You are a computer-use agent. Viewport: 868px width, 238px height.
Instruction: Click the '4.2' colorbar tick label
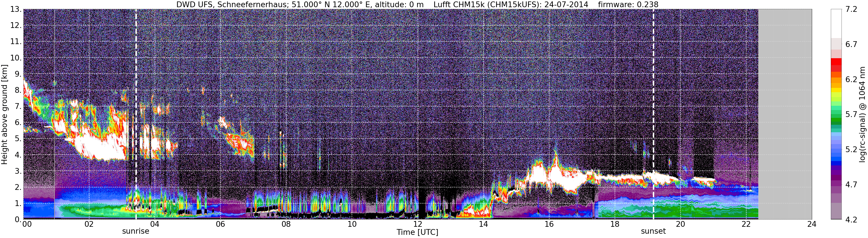point(851,220)
